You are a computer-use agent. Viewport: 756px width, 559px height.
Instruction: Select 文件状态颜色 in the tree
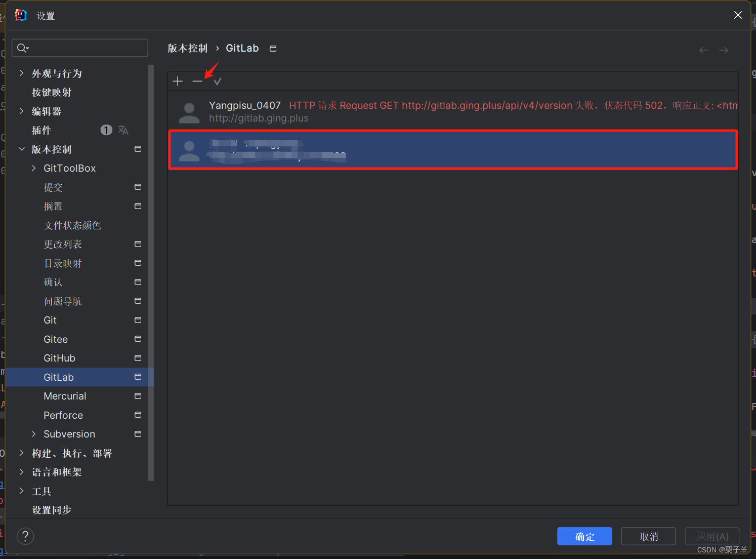72,225
